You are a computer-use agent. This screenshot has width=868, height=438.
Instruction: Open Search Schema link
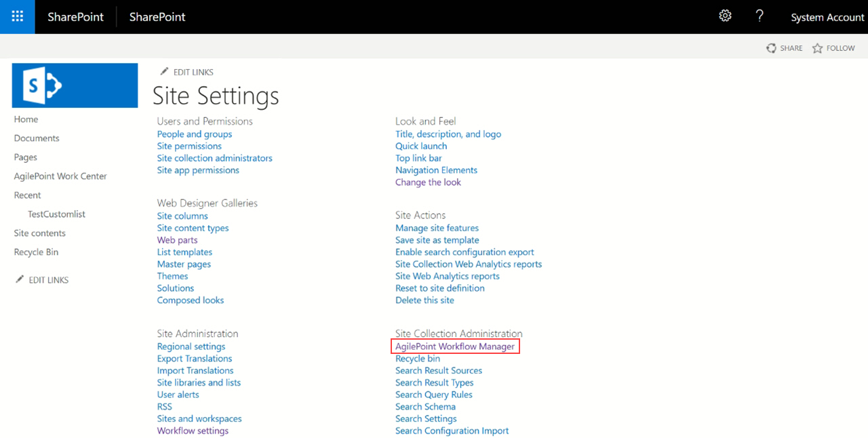coord(425,407)
